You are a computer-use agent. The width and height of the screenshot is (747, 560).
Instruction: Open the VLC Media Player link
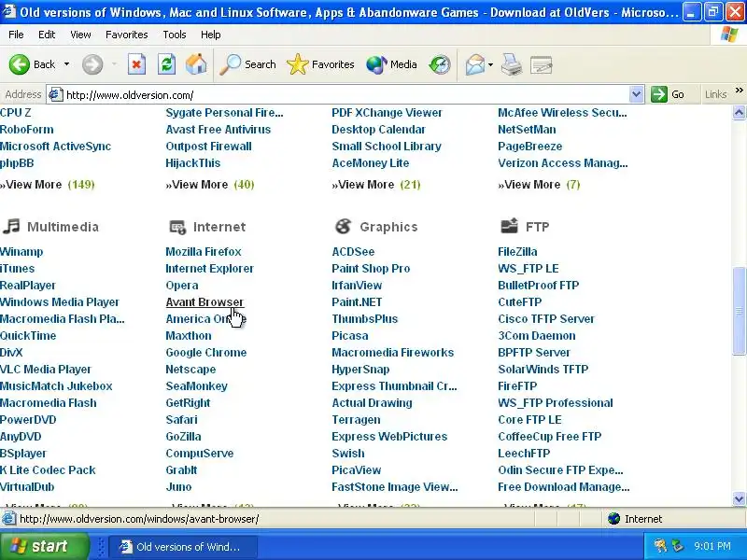coord(45,369)
